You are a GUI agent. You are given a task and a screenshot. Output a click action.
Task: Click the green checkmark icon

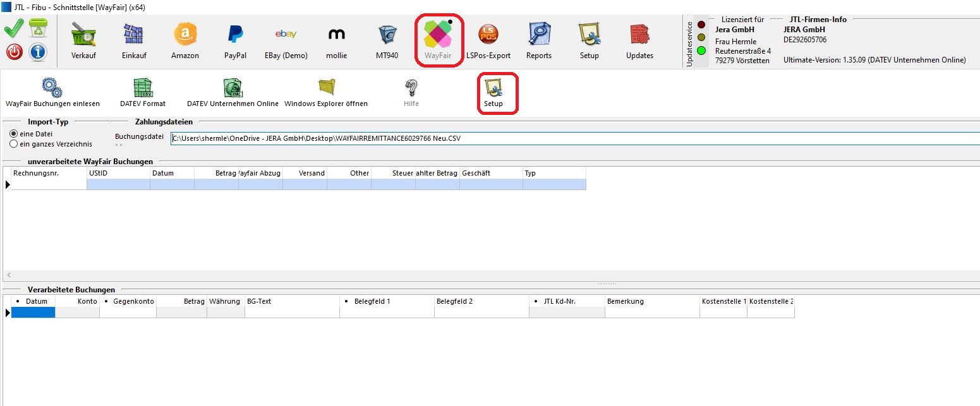point(15,30)
